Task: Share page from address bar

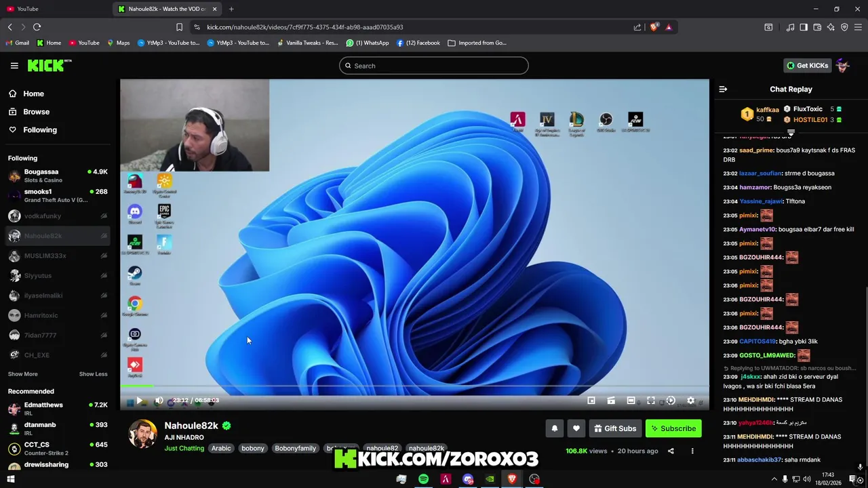Action: pos(637,27)
